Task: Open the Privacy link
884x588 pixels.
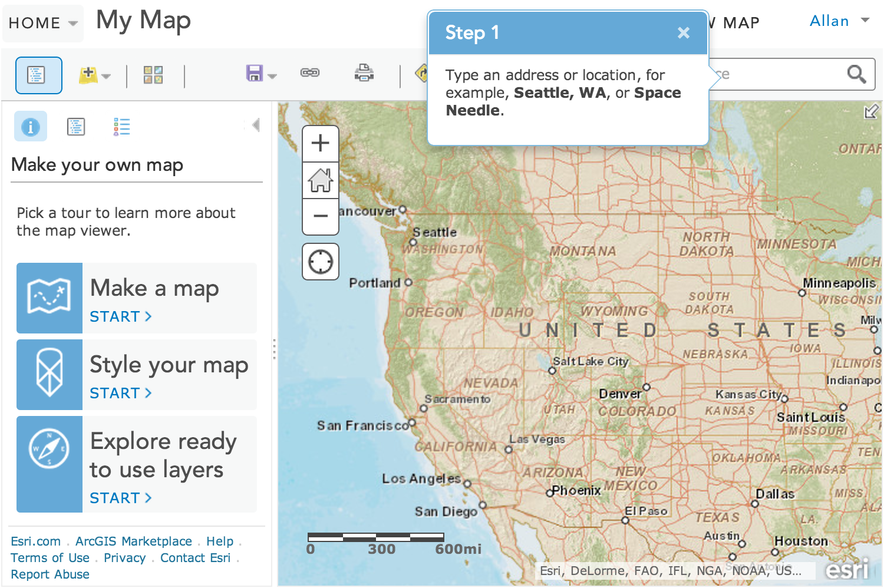Action: point(125,558)
